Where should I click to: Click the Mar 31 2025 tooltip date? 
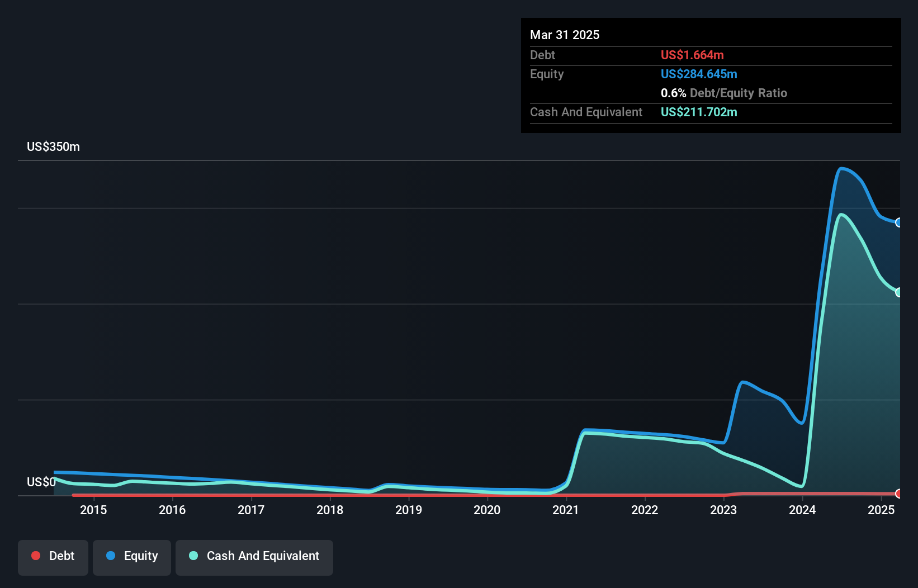point(565,35)
